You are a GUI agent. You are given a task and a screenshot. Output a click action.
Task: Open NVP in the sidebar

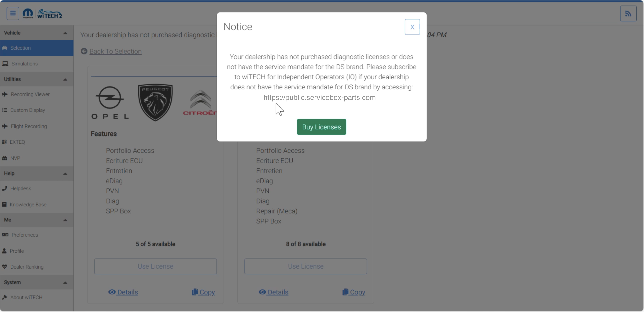[37, 158]
